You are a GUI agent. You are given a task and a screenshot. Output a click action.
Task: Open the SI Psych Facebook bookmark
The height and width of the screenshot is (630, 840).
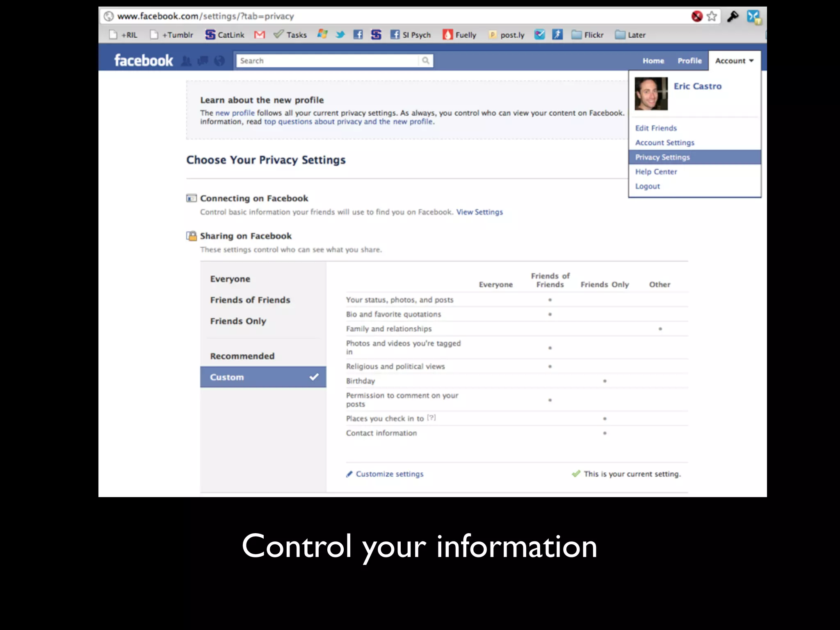pos(411,35)
